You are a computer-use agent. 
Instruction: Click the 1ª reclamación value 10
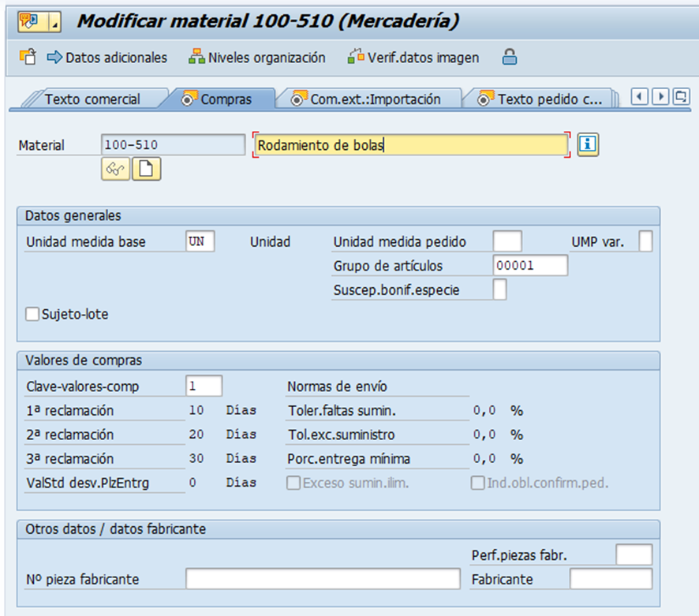[x=196, y=410]
